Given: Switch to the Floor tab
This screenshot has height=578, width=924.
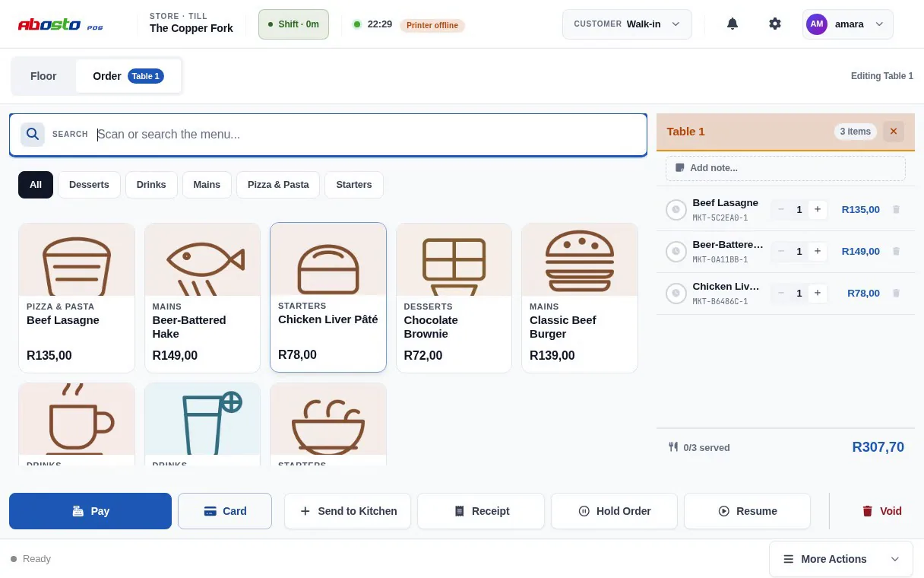Looking at the screenshot, I should tap(43, 76).
